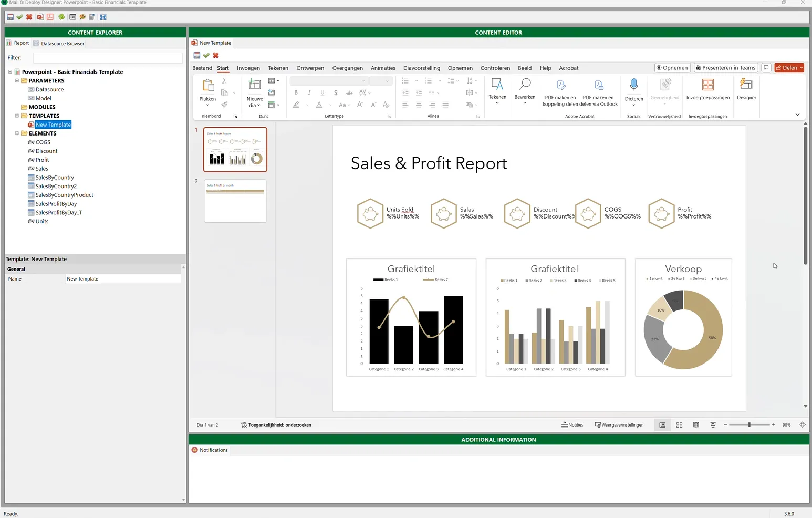
Task: Open the Datasource Browser tab
Action: [59, 44]
